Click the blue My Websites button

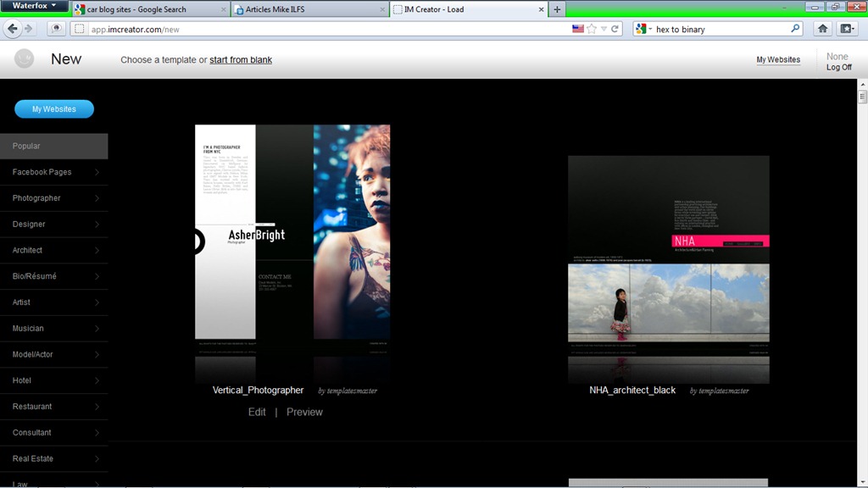pyautogui.click(x=54, y=109)
